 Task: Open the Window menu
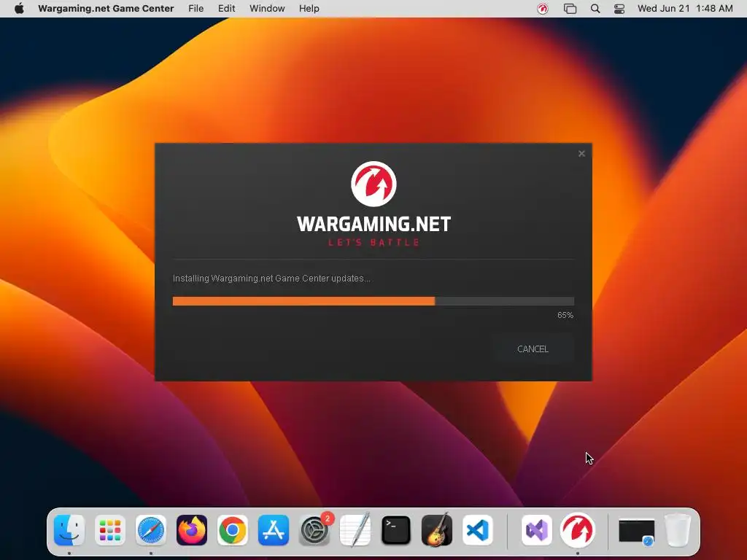coord(267,9)
